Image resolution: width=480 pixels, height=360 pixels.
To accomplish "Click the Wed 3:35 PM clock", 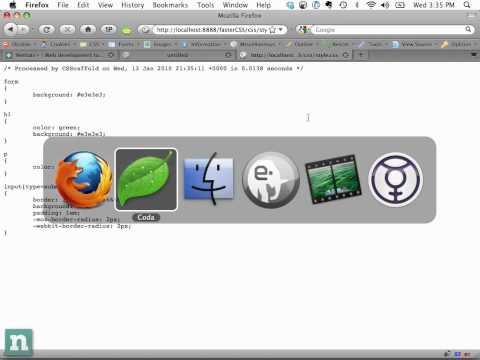I will [x=434, y=5].
